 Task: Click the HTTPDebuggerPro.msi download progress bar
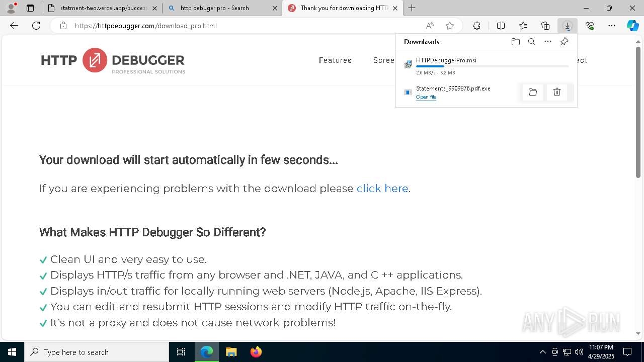(x=492, y=66)
